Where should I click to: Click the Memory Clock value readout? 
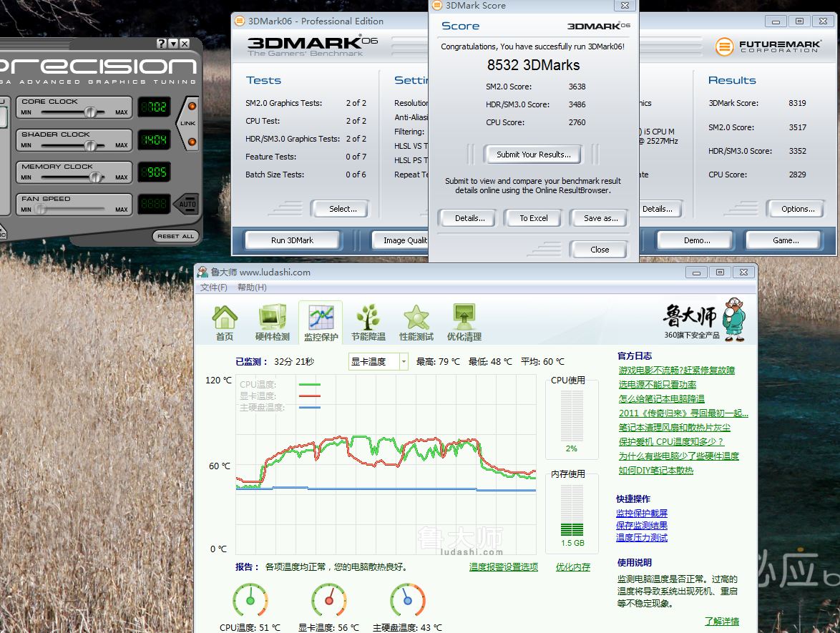pyautogui.click(x=155, y=172)
